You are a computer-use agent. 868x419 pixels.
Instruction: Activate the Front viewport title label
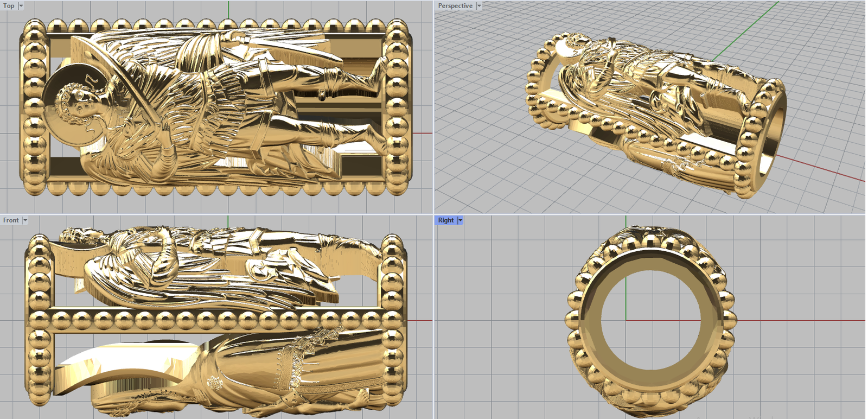[11, 220]
